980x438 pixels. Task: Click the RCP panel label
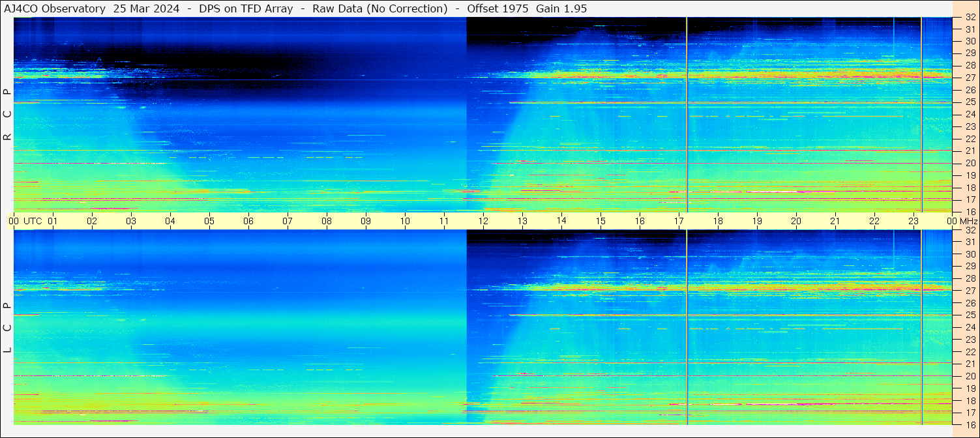click(x=7, y=115)
